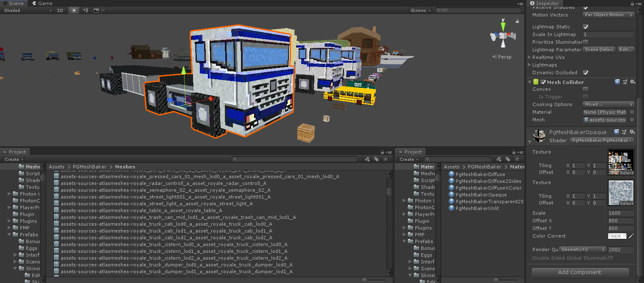Screen dimensions: 644x283
Task: Toggle Dynamic Occluded checkbox
Action: [585, 73]
